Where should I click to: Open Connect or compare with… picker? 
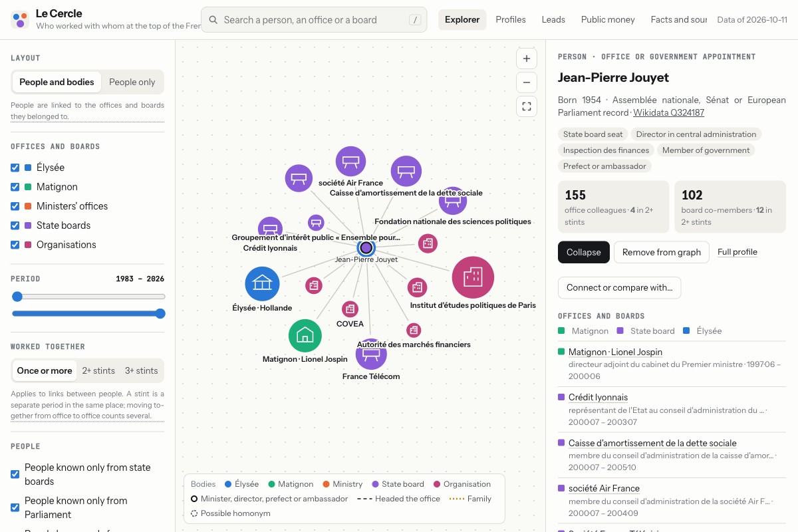(619, 288)
